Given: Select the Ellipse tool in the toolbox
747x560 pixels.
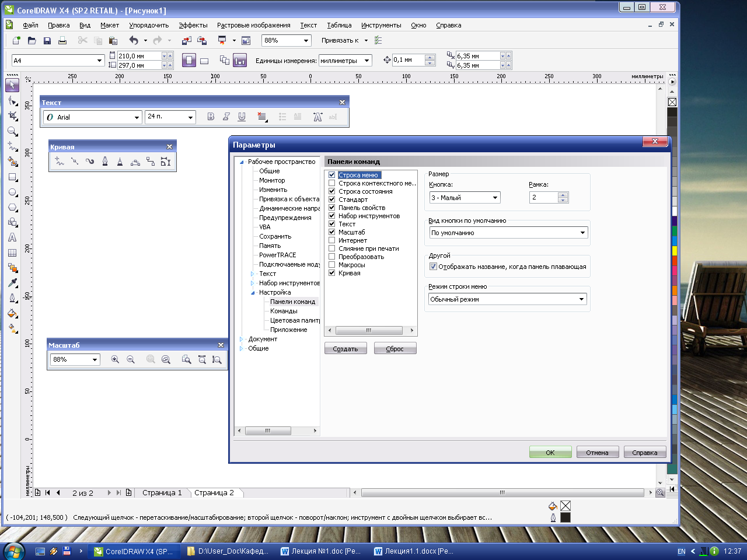Looking at the screenshot, I should click(x=12, y=192).
